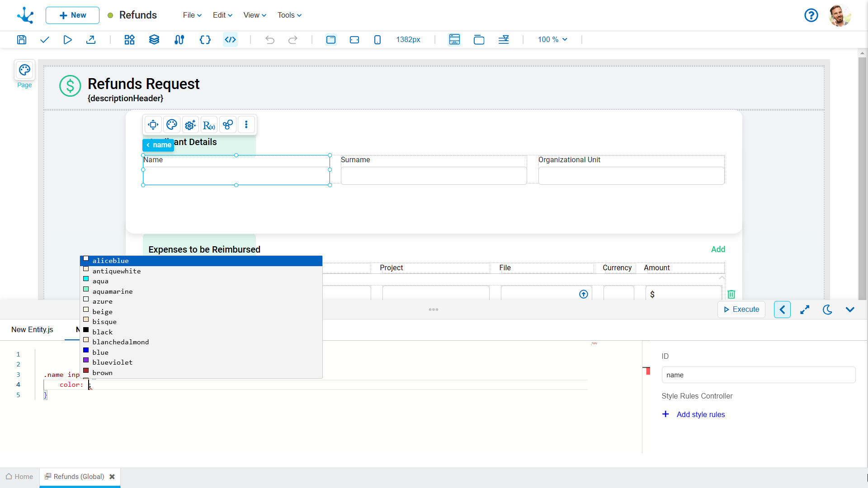Open the layers stack icon
Viewport: 868px width, 488px height.
pyautogui.click(x=154, y=40)
